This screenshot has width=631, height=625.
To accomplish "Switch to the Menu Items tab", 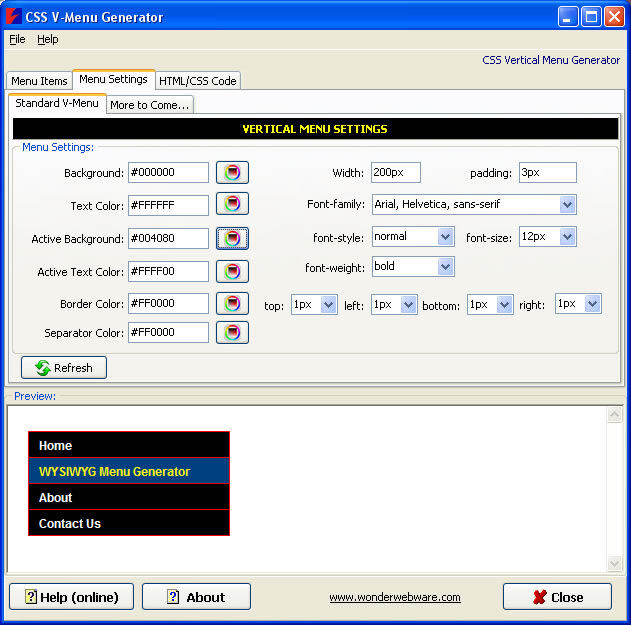I will pyautogui.click(x=40, y=81).
